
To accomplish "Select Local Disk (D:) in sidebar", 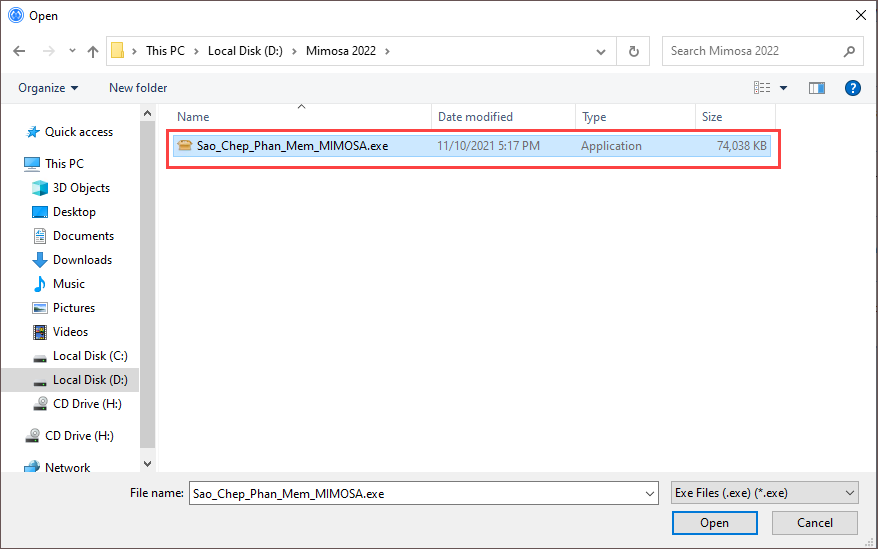I will pyautogui.click(x=90, y=380).
